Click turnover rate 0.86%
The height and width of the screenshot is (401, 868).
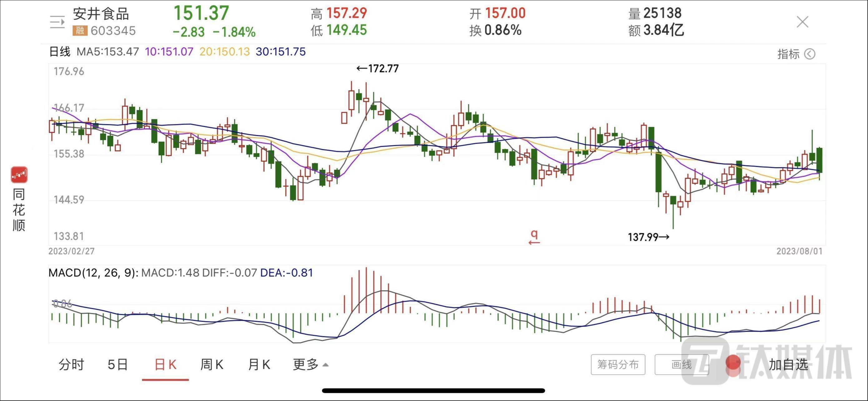coord(503,30)
